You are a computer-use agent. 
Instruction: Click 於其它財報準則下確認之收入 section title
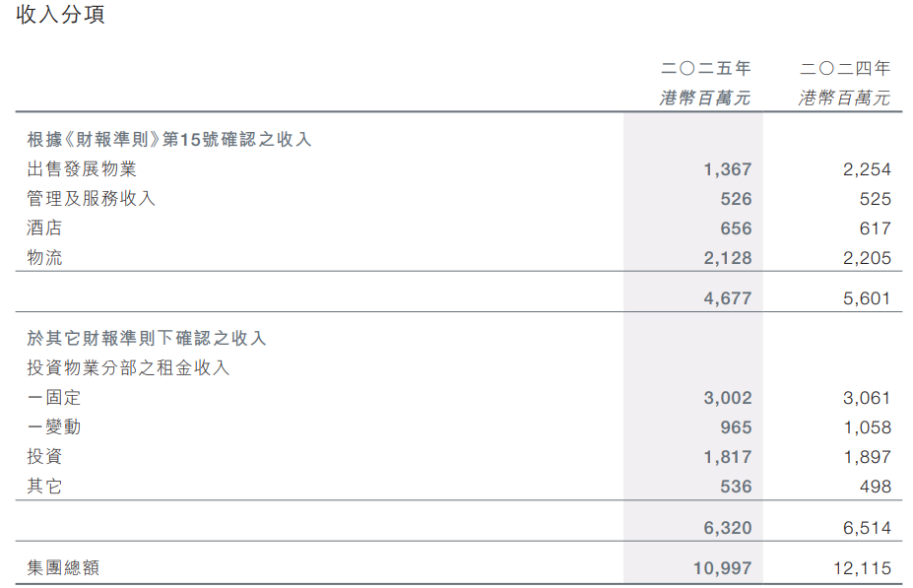[x=146, y=338]
